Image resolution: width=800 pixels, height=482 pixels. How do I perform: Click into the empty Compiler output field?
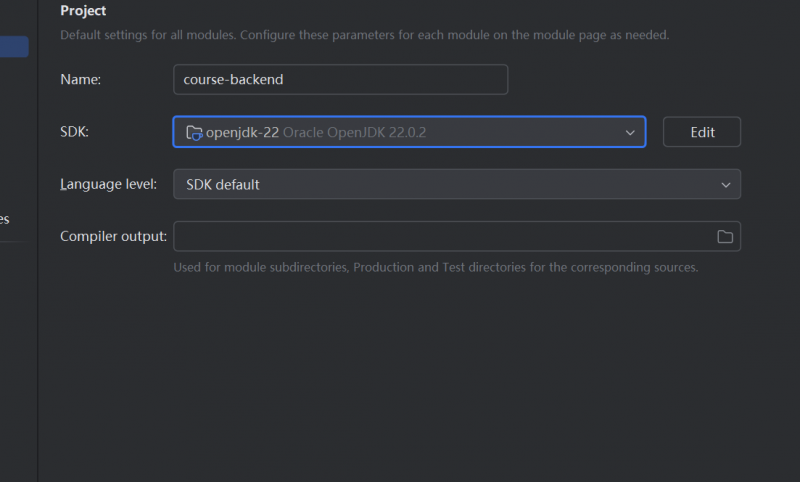(440, 237)
